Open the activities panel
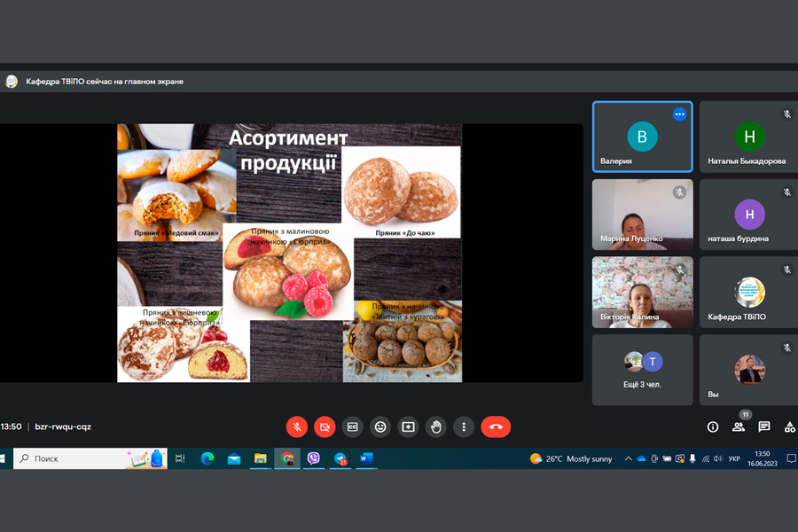The width and height of the screenshot is (798, 532). [789, 426]
